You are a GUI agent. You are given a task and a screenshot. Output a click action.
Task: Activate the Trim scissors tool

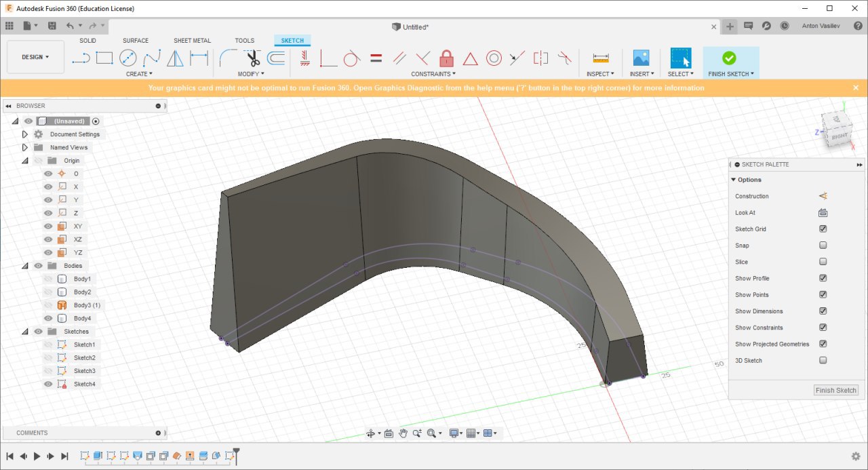[x=252, y=58]
